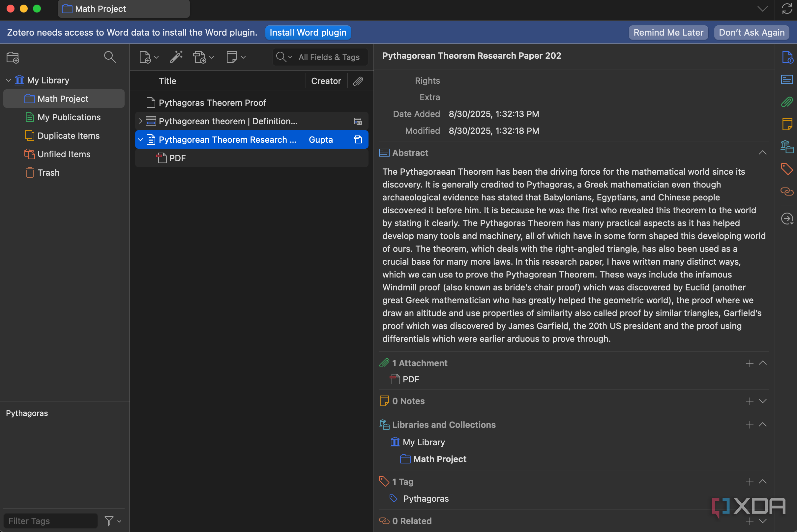Screen dimensions: 797x532
Task: Expand the Pythagorean theorem Definition item
Action: click(140, 121)
